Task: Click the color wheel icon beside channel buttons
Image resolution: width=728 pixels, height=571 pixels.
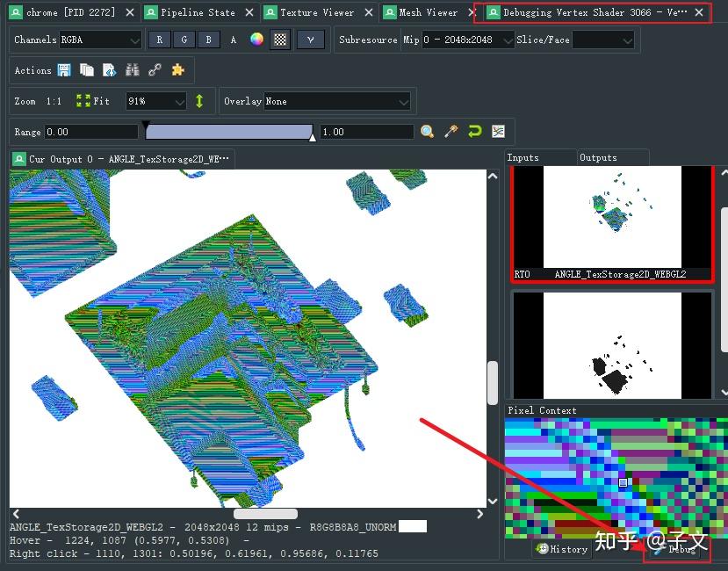Action: click(x=256, y=40)
